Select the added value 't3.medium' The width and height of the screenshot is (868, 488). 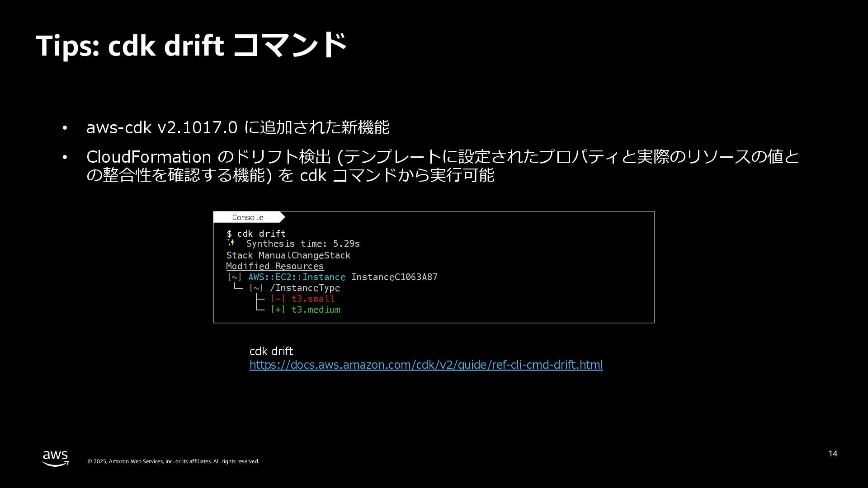click(x=316, y=310)
